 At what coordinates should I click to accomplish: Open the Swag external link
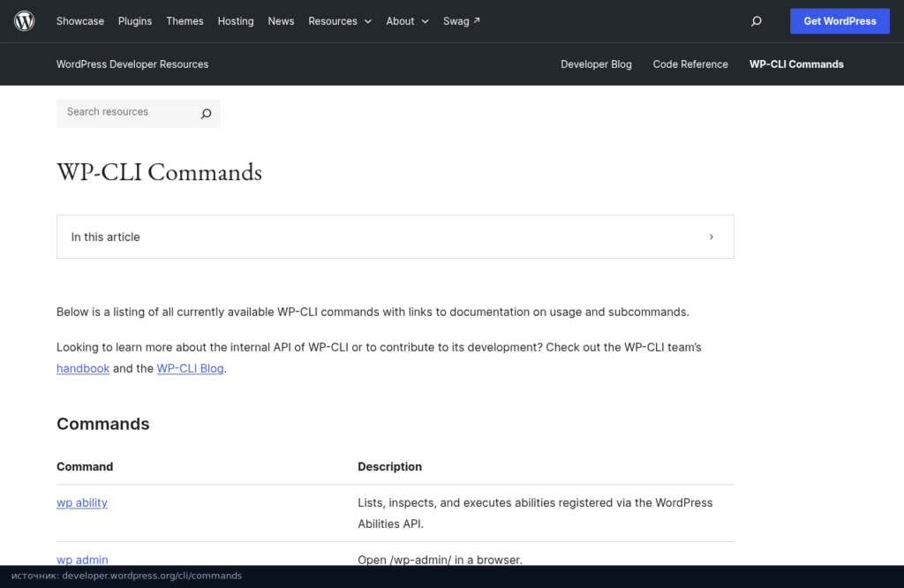(x=461, y=21)
